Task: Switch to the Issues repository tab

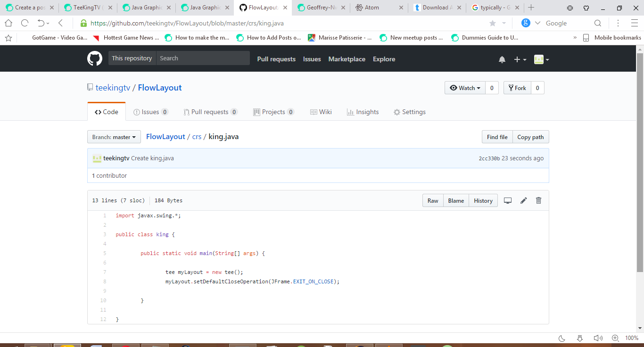Action: [151, 112]
